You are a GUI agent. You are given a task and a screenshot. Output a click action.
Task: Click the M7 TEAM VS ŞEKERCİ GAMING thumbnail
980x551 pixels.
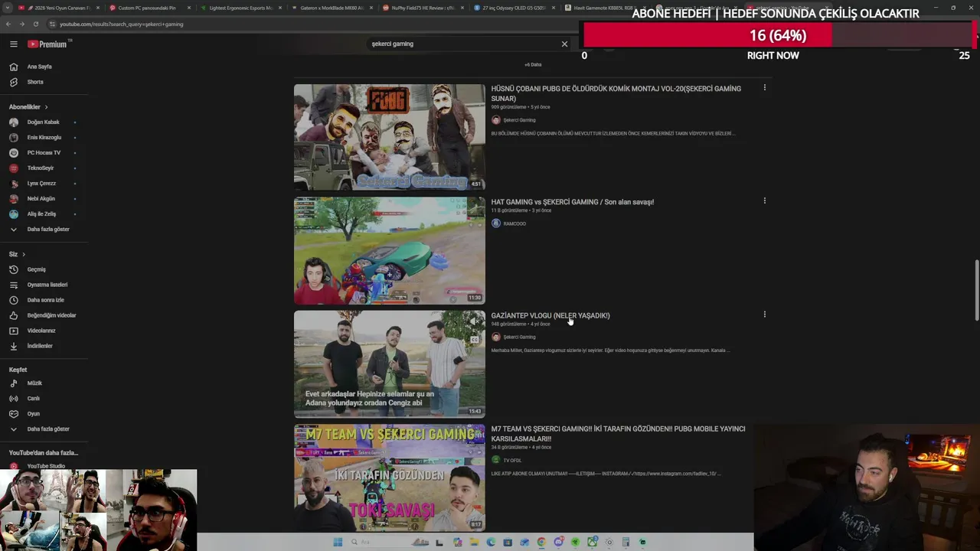389,478
